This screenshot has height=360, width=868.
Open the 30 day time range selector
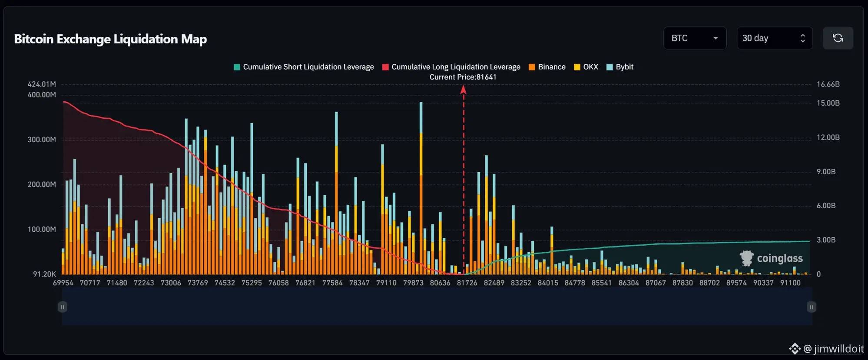[775, 38]
